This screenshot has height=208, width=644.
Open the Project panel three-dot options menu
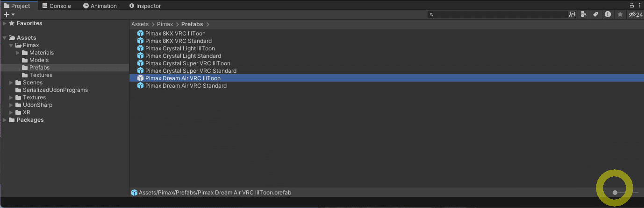coord(639,6)
